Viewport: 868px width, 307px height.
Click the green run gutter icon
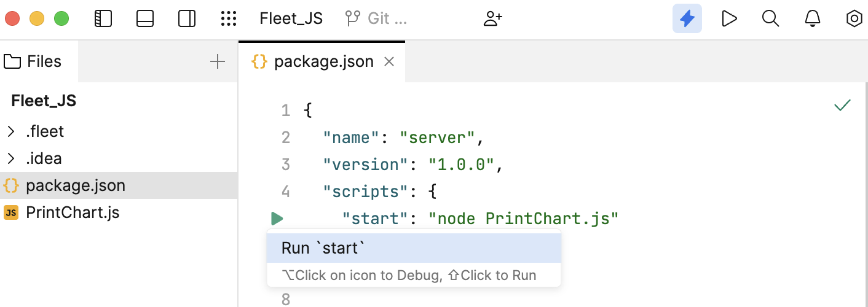pos(277,219)
